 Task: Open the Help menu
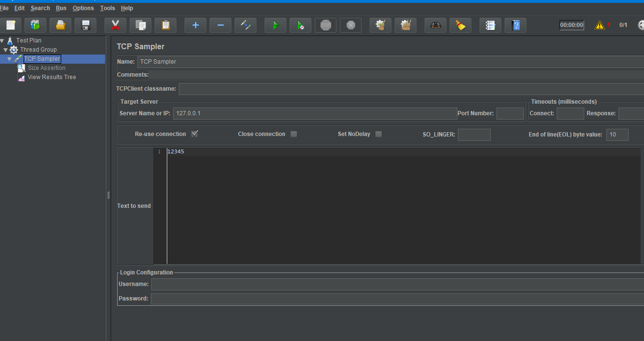click(x=127, y=8)
